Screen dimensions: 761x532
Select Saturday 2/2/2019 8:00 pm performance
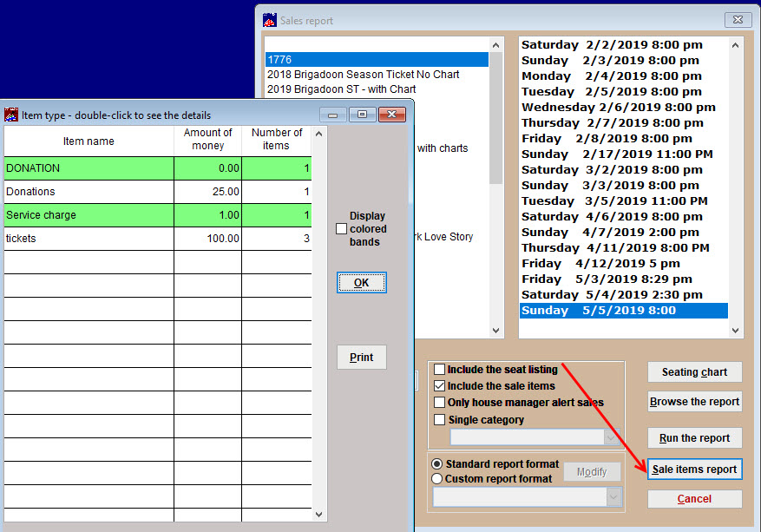pos(624,44)
